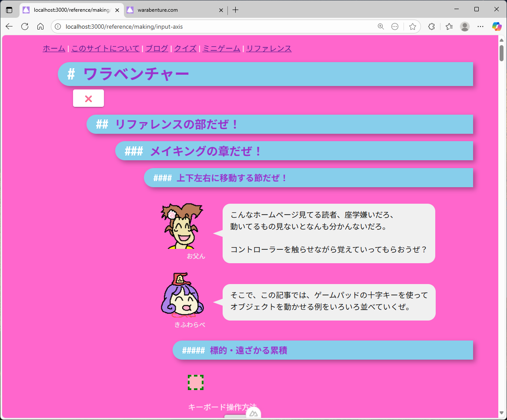The image size is (507, 420).
Task: Open the circled ellipsis menu in address bar
Action: pos(395,26)
